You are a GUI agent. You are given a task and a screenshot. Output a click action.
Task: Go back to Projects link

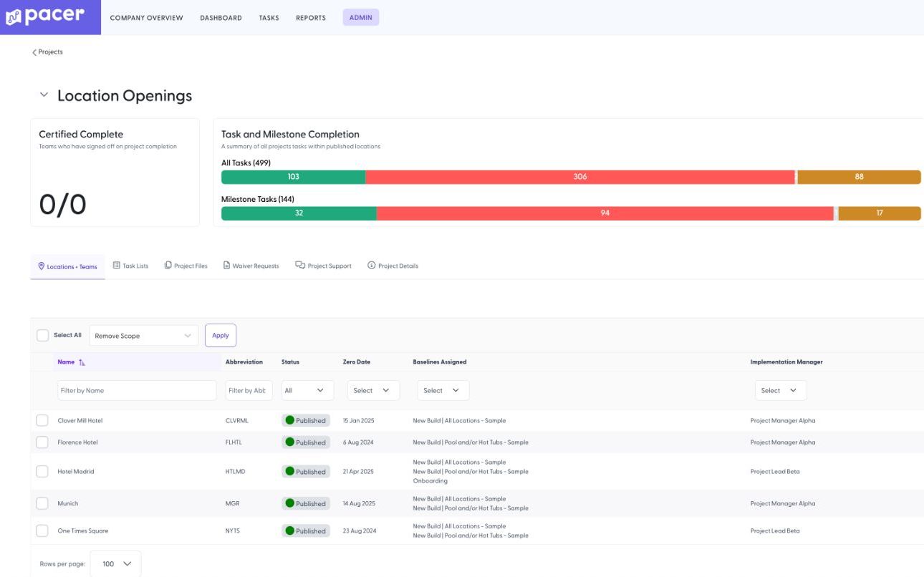[x=48, y=52]
